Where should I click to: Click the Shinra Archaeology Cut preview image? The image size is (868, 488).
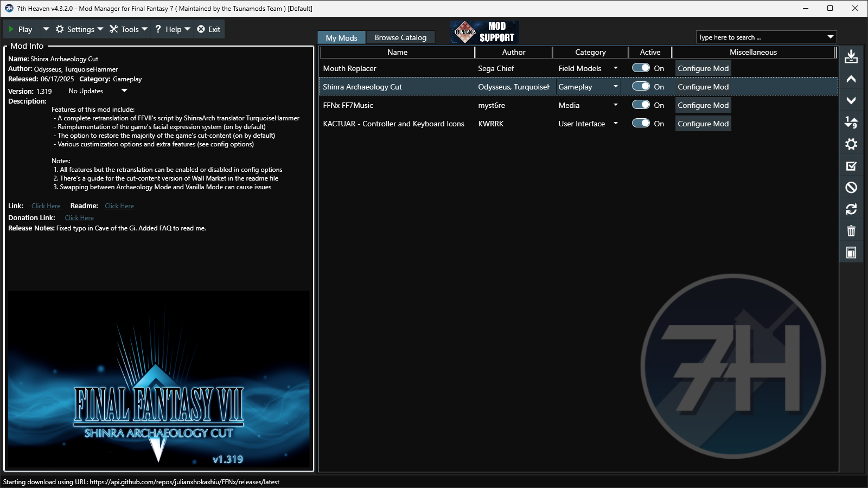159,379
